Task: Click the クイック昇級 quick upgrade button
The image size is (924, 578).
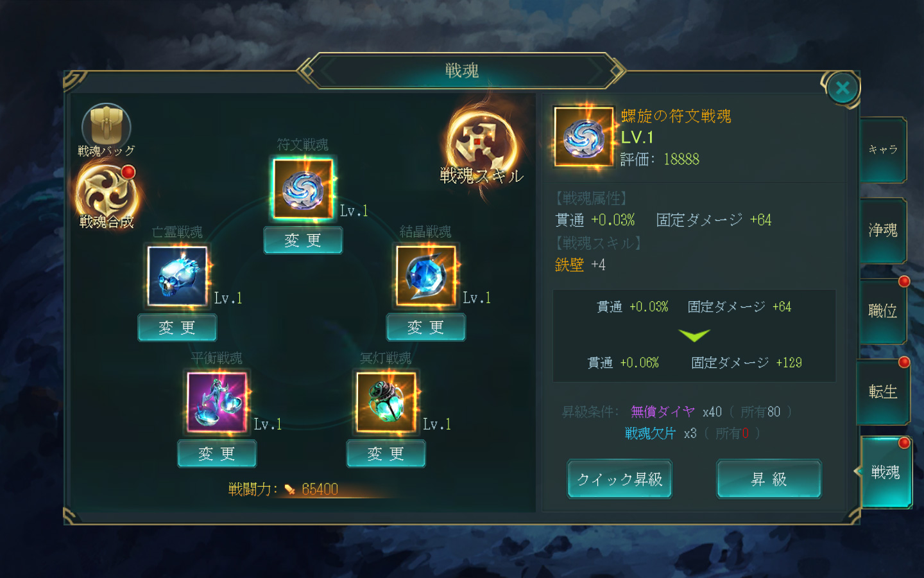Action: [620, 479]
